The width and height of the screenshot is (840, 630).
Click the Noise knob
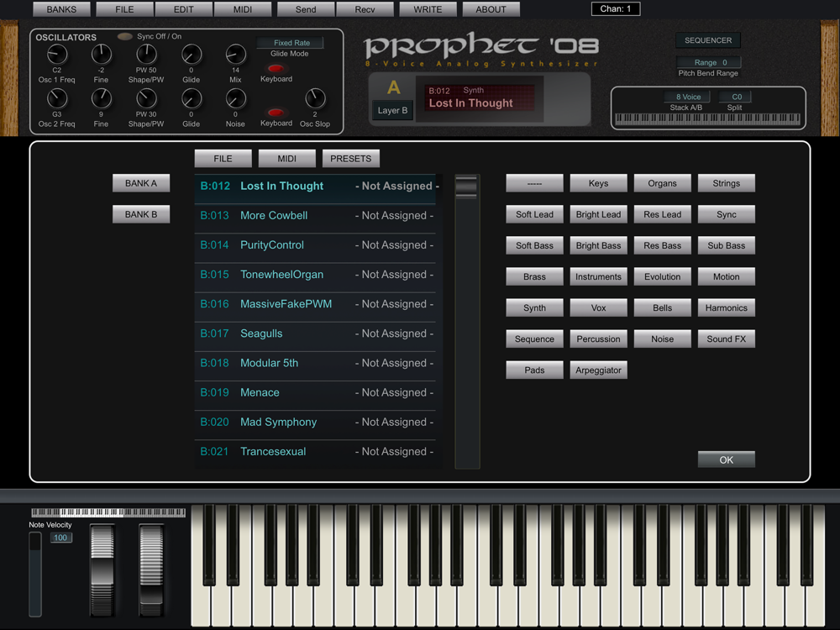pyautogui.click(x=236, y=98)
